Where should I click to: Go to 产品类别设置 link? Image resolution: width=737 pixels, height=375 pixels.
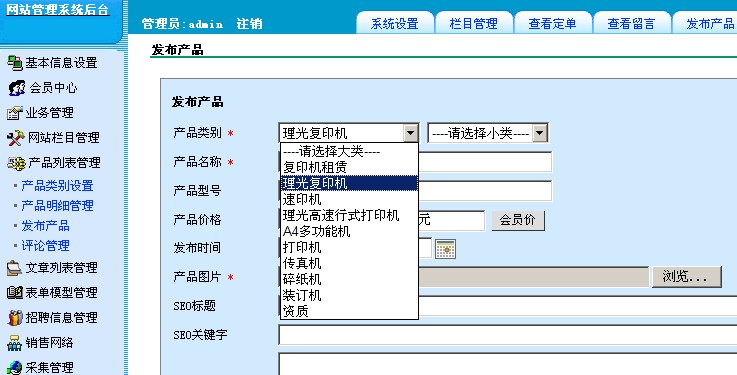pyautogui.click(x=57, y=186)
